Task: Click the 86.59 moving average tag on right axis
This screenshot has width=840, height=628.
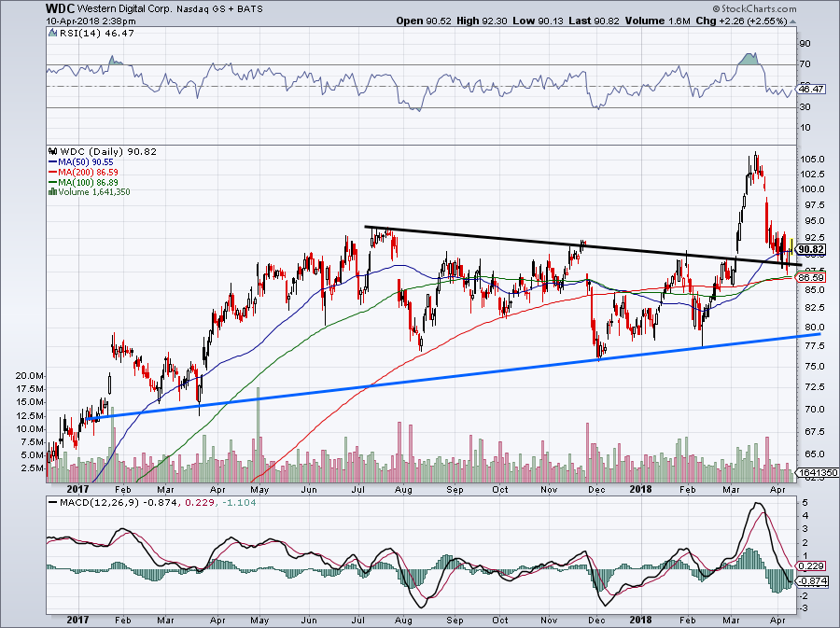Action: (x=810, y=277)
